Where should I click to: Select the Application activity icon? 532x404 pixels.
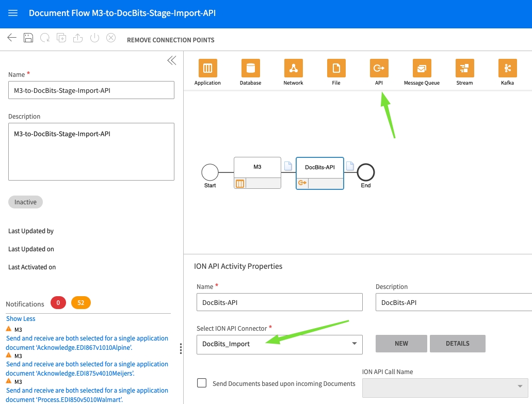pos(207,68)
